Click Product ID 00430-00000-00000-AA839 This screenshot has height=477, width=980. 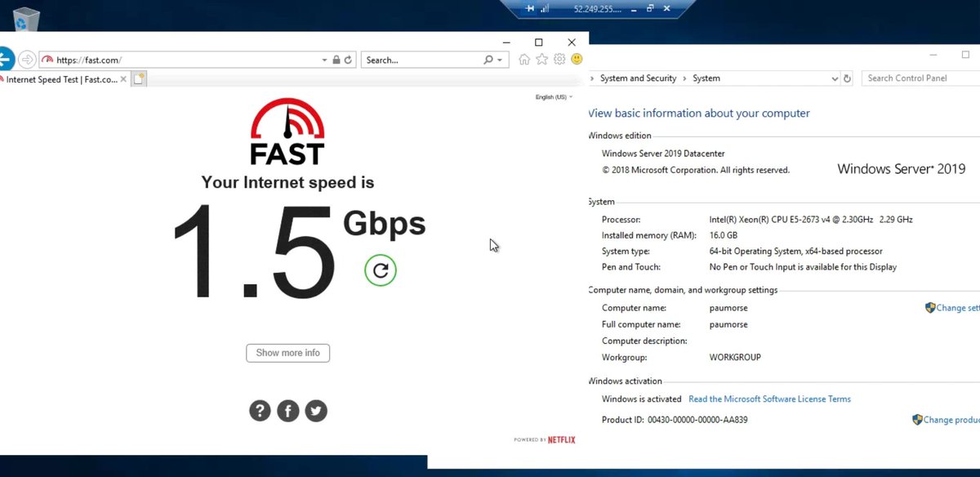click(675, 420)
